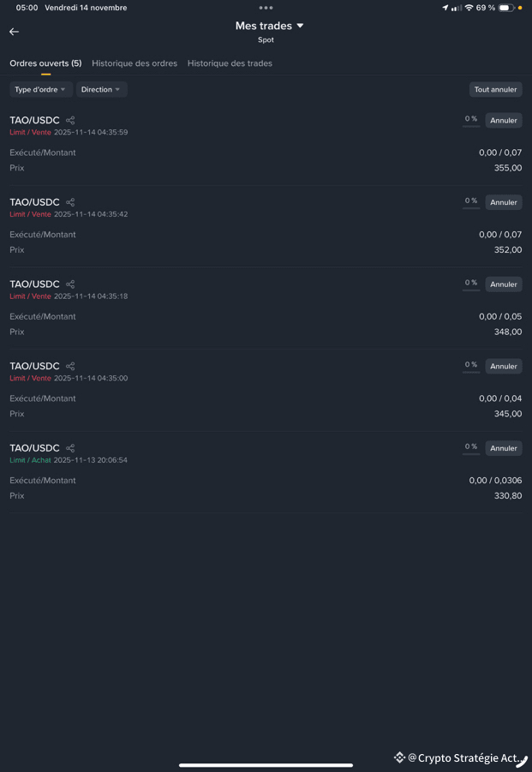
Task: Cancel the sell order priced 355,00
Action: (x=504, y=121)
